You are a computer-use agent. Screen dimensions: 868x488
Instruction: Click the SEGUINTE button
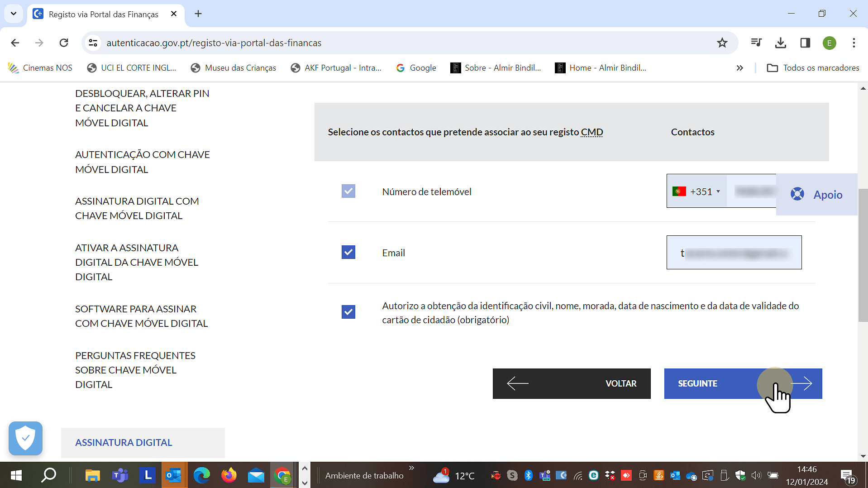[743, 383]
